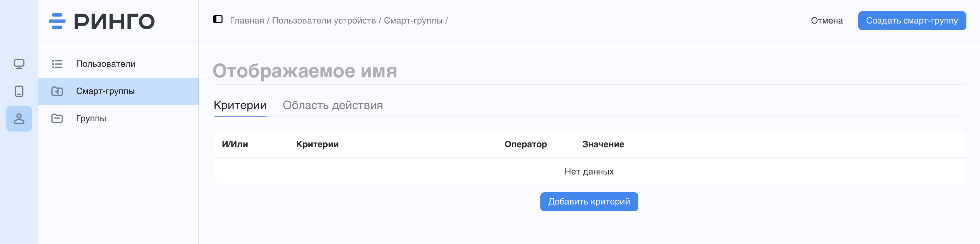Image resolution: width=980 pixels, height=244 pixels.
Task: Click the Значение column header
Action: pos(603,144)
